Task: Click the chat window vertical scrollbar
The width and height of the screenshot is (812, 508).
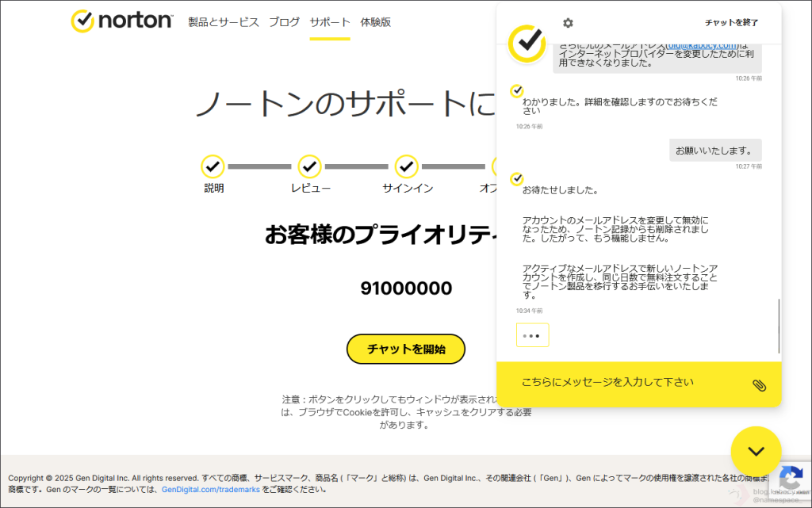Action: [x=779, y=325]
